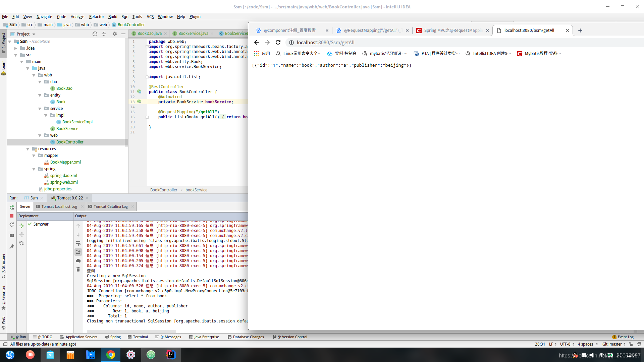The width and height of the screenshot is (644, 362).
Task: Hide the Project tool window
Action: 123,34
